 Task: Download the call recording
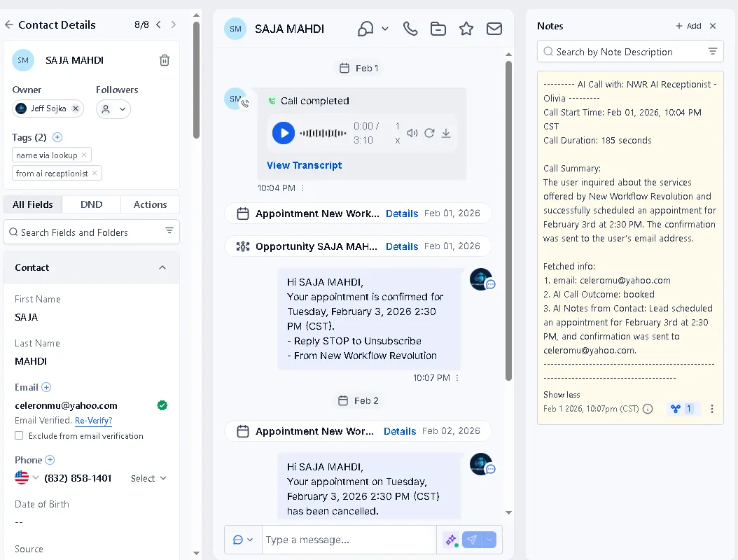[446, 133]
